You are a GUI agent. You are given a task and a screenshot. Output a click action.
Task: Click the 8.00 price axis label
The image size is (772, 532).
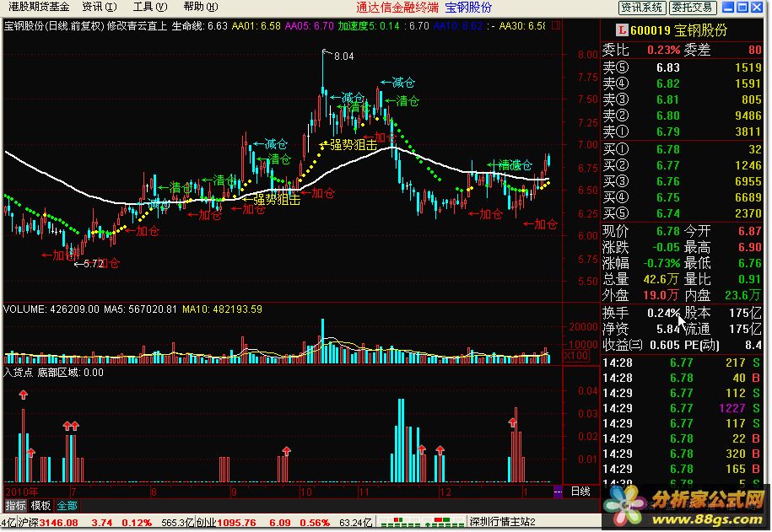point(588,54)
